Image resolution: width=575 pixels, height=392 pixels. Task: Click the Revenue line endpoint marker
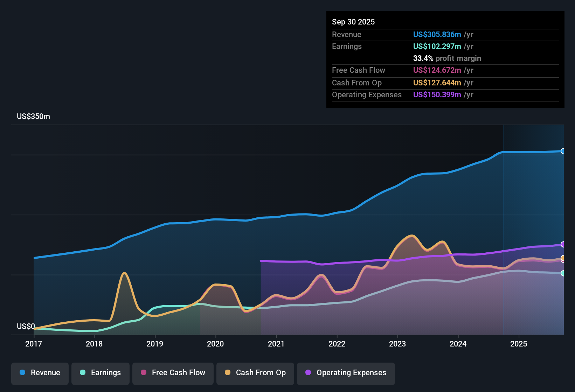(x=563, y=151)
